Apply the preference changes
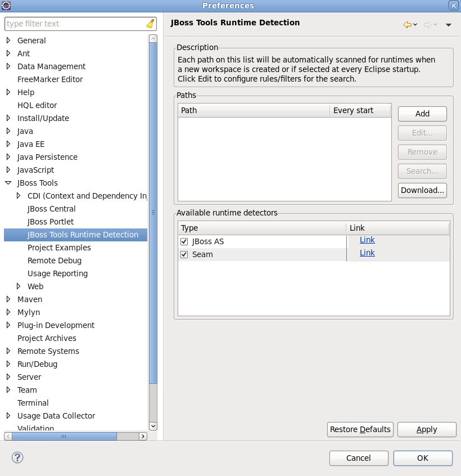The height and width of the screenshot is (476, 461). 426,429
